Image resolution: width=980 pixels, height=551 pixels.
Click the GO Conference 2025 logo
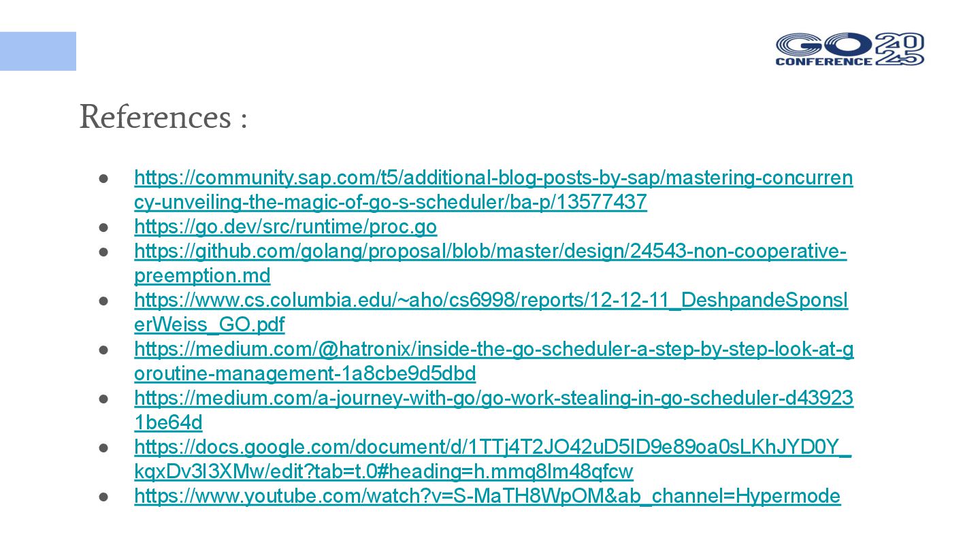pos(850,49)
